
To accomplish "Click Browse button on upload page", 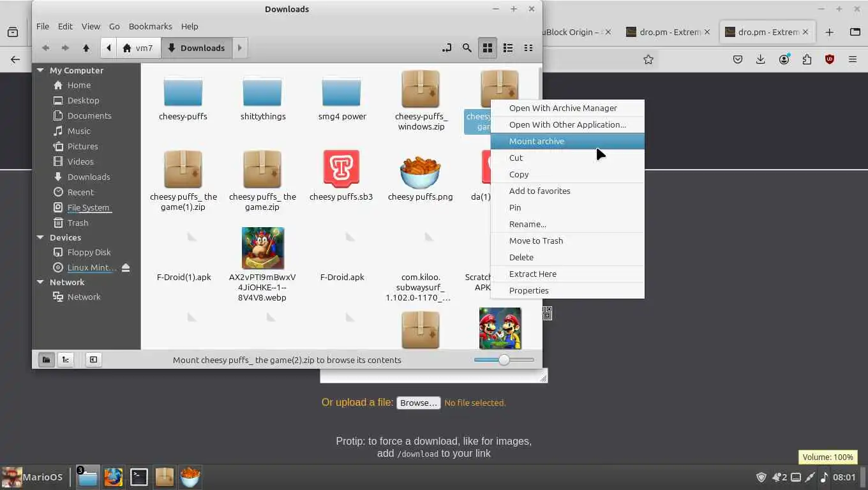I will [419, 403].
